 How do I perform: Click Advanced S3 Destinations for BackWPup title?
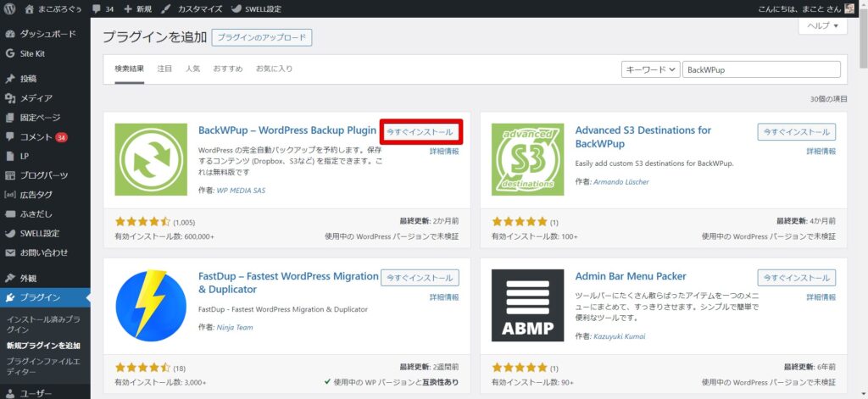(643, 136)
